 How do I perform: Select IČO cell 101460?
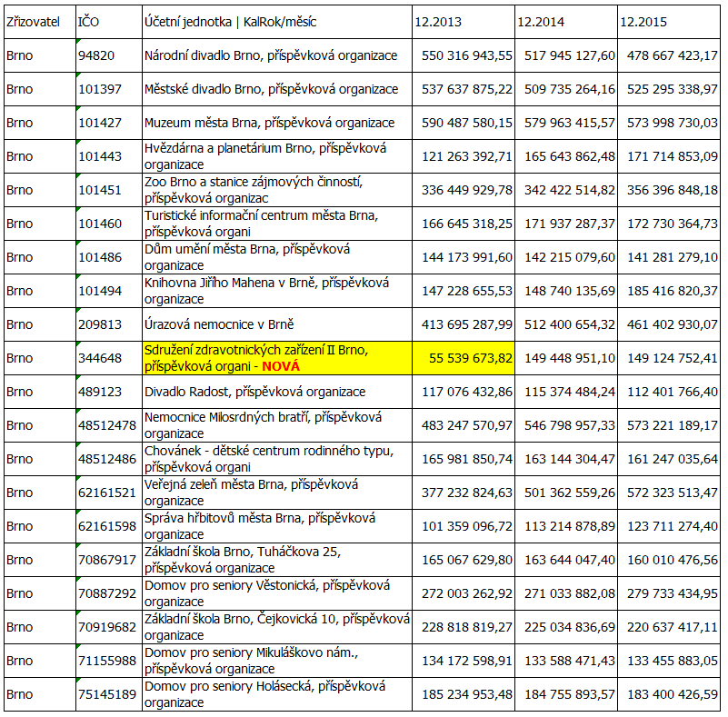click(x=109, y=224)
